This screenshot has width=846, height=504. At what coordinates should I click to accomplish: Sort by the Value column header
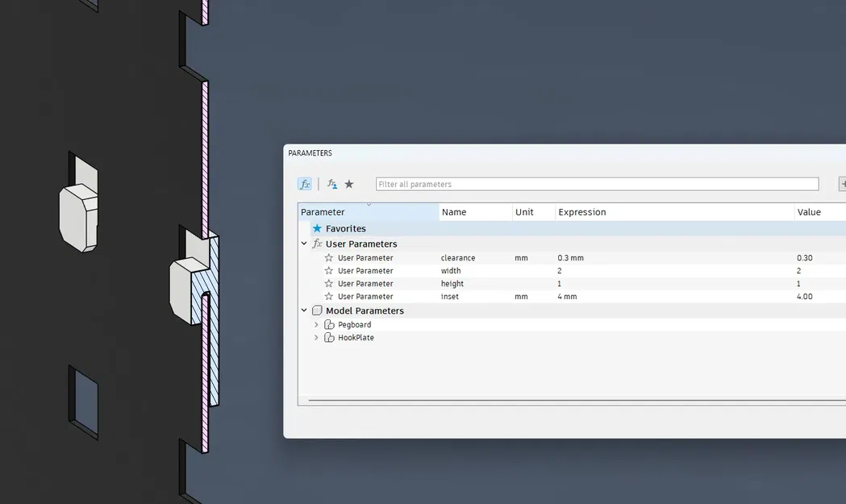[820, 212]
